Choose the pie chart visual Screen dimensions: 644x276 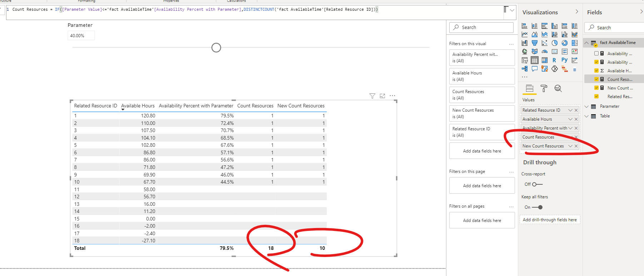[x=555, y=43]
